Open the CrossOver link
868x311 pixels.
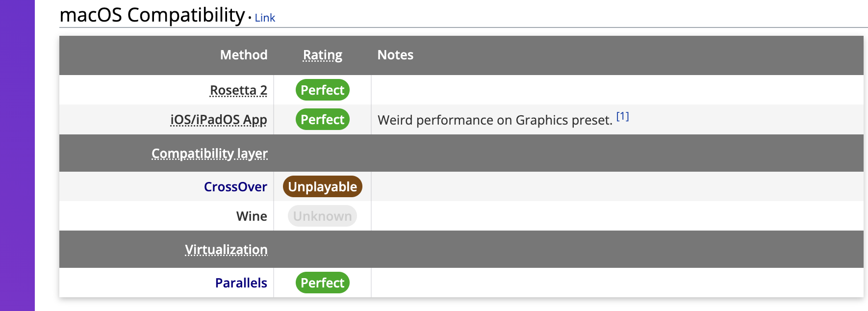point(235,187)
